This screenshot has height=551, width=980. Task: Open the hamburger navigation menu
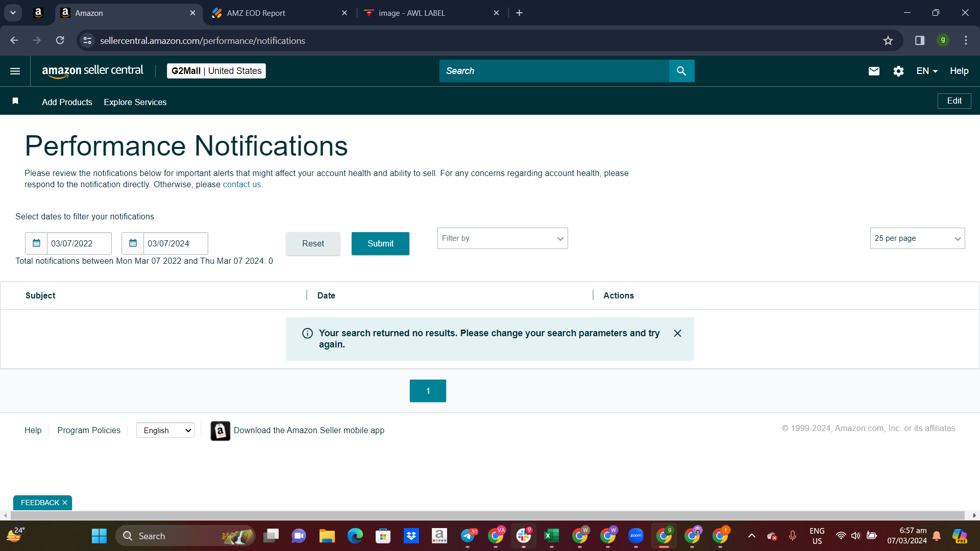pyautogui.click(x=15, y=71)
